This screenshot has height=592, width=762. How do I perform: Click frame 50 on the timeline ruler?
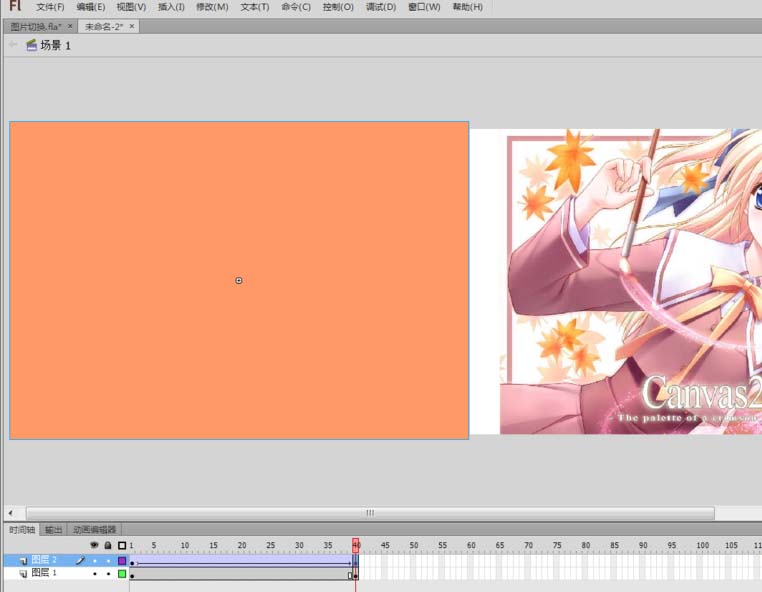pyautogui.click(x=413, y=545)
